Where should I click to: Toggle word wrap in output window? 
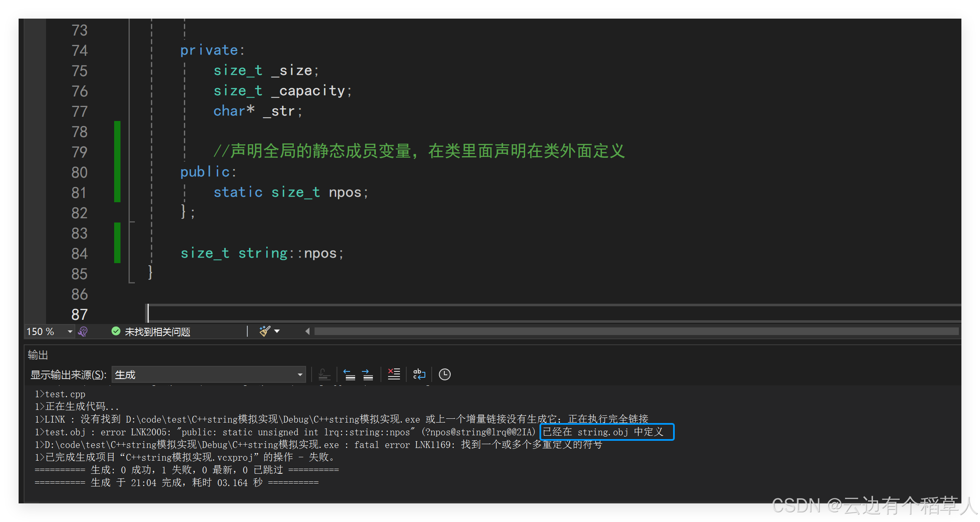pos(419,374)
